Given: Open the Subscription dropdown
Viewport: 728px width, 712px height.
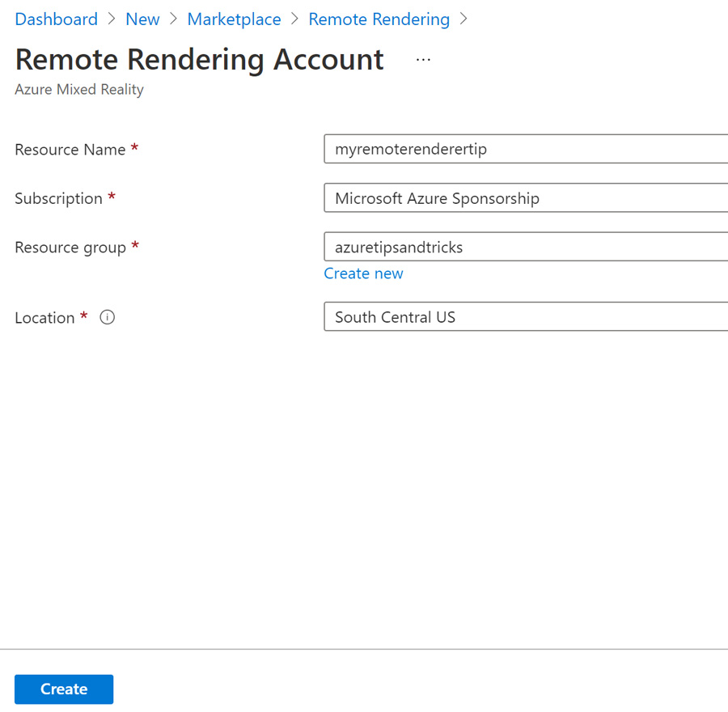Looking at the screenshot, I should pos(526,198).
